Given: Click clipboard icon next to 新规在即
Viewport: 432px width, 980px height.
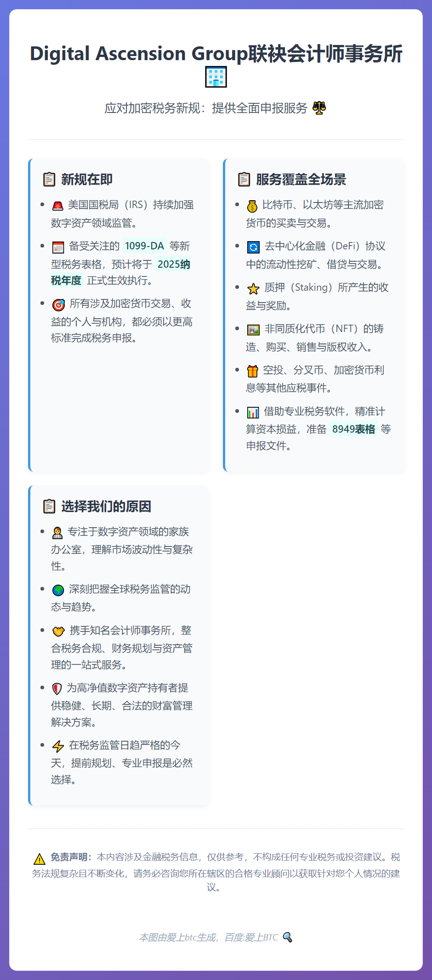Looking at the screenshot, I should click(49, 179).
